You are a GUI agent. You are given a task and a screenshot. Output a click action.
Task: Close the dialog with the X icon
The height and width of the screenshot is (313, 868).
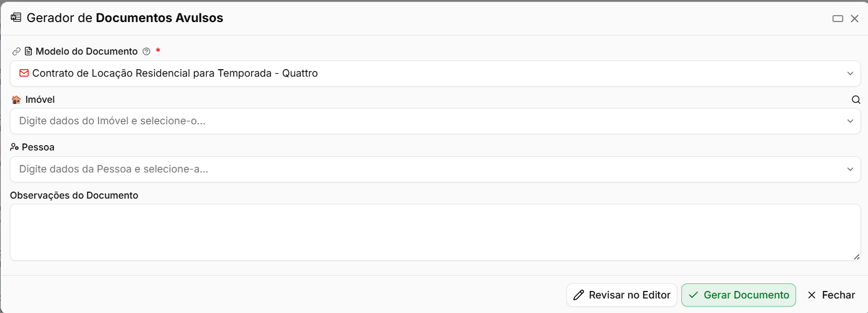coord(855,19)
